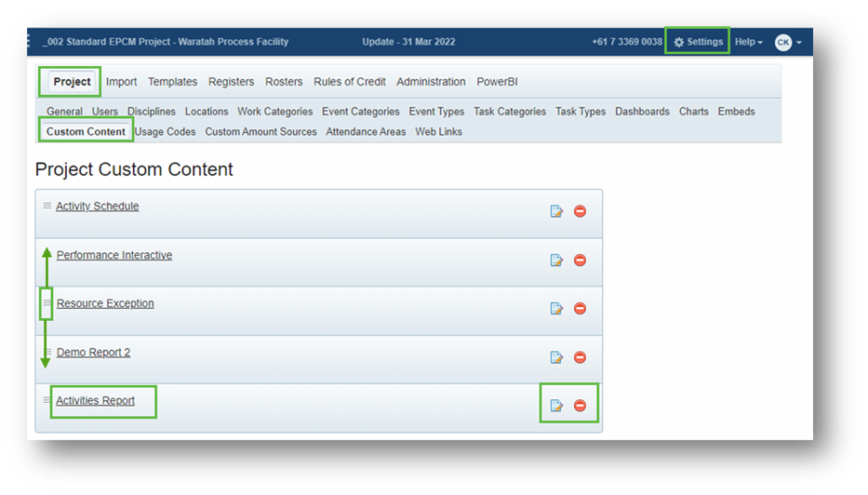
Task: Go to Dashboards sub-menu
Action: click(x=642, y=112)
